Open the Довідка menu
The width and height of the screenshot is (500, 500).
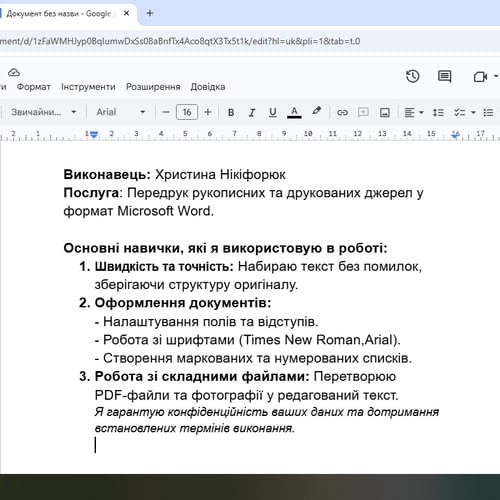pos(208,87)
